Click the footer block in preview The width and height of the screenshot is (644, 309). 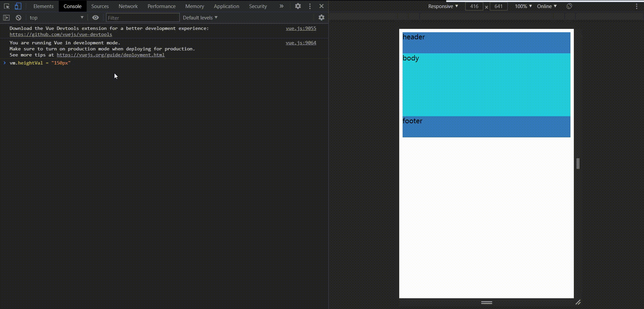click(487, 127)
